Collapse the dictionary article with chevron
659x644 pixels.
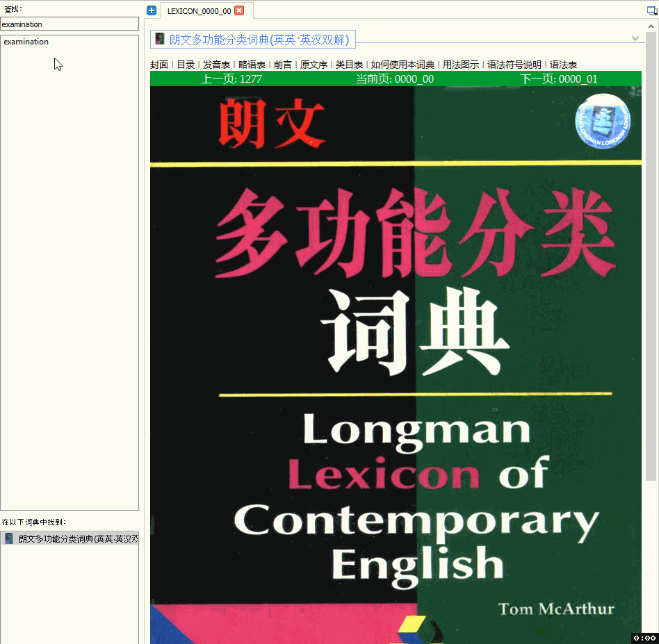635,38
